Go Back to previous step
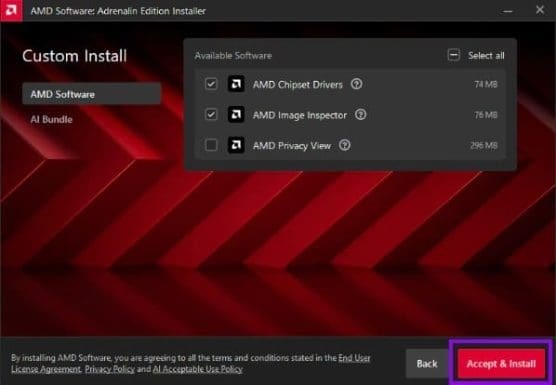Image resolution: width=556 pixels, height=385 pixels. (x=427, y=364)
